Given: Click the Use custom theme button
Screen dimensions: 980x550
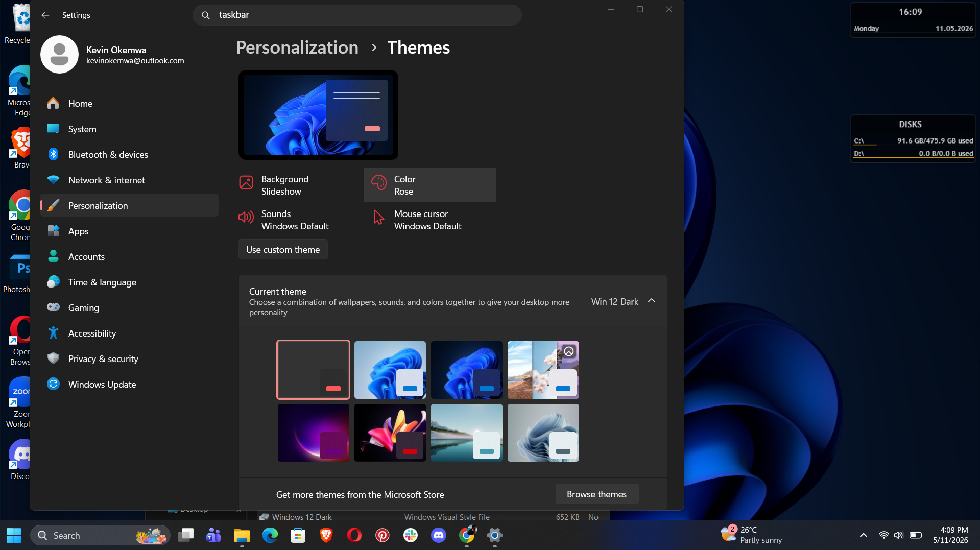Looking at the screenshot, I should coord(283,250).
